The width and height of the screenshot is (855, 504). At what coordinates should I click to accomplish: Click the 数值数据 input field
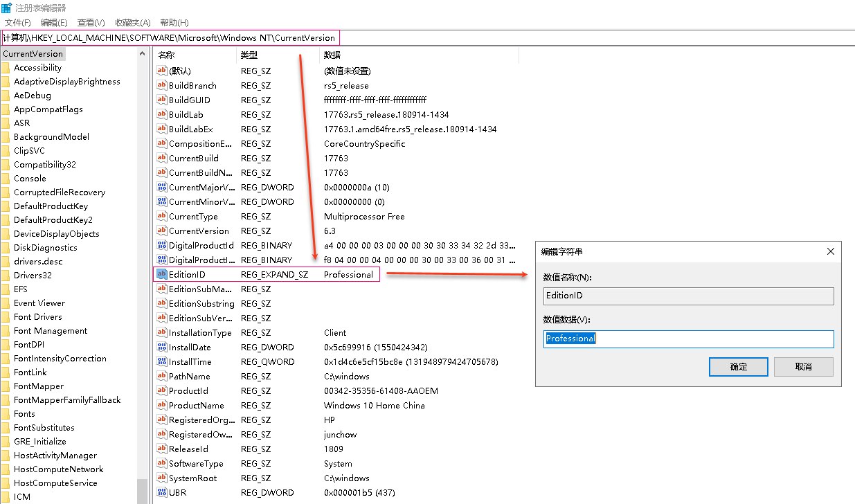[x=689, y=339]
